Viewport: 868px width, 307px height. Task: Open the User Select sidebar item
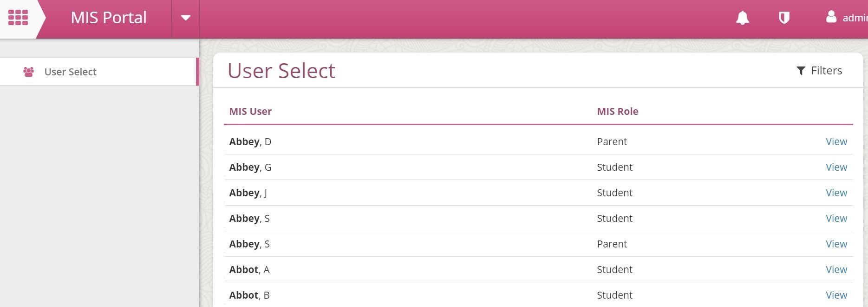(x=99, y=72)
